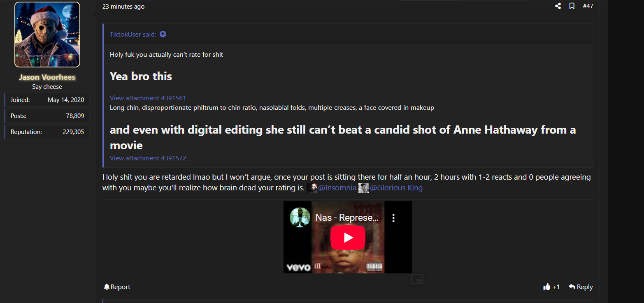
Task: Bookmark this post with the bookmark icon
Action: pos(572,6)
